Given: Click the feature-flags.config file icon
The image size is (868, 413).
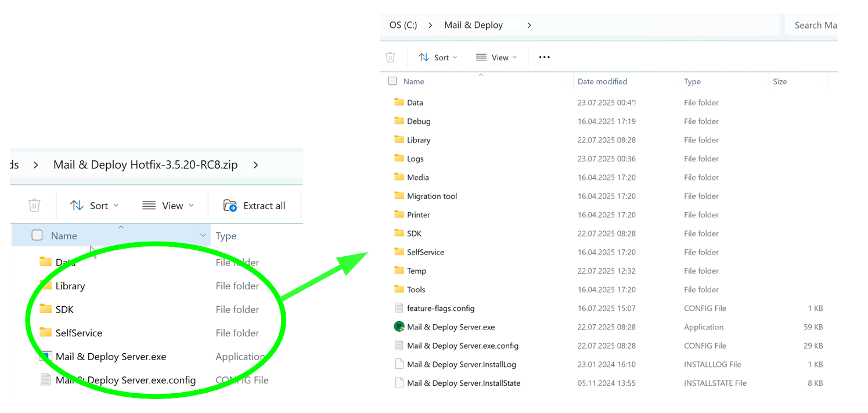Looking at the screenshot, I should pos(399,308).
